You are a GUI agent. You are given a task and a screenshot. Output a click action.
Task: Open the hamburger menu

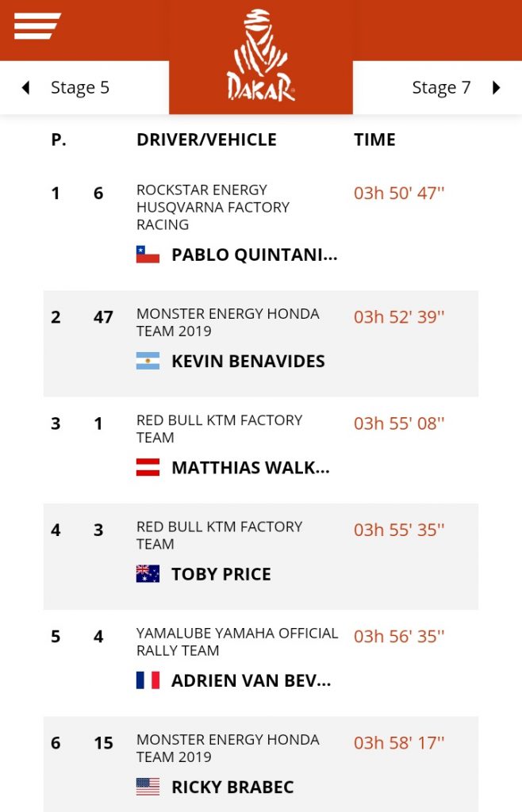coord(37,26)
